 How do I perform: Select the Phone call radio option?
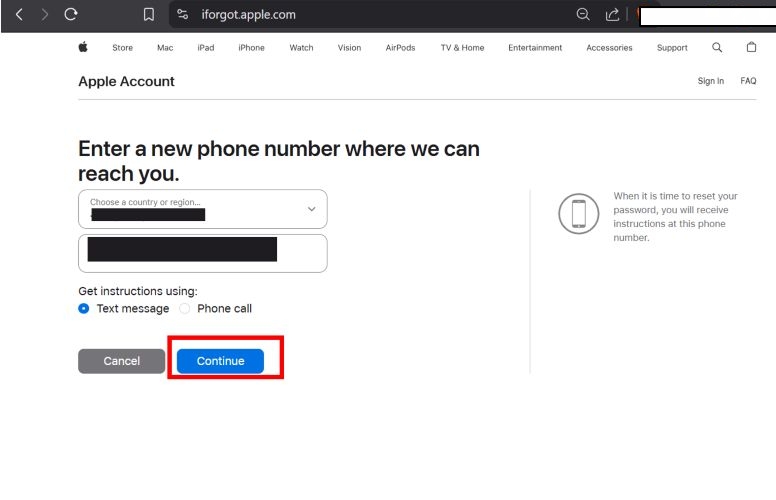184,309
